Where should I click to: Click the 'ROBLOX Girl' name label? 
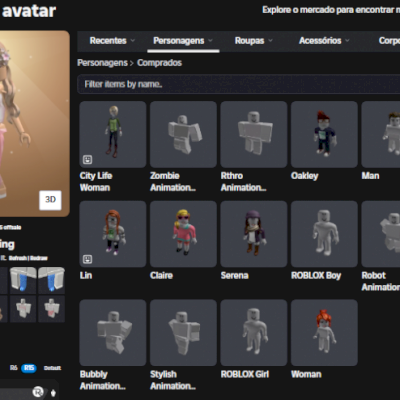click(245, 374)
